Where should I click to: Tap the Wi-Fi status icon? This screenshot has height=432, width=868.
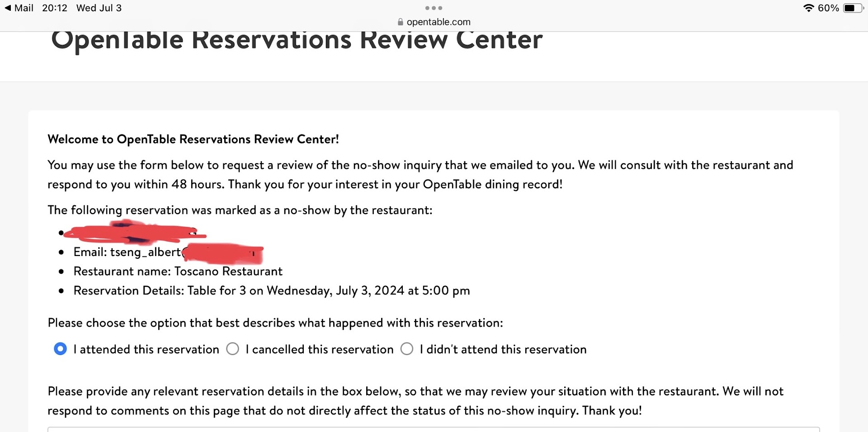pos(808,8)
